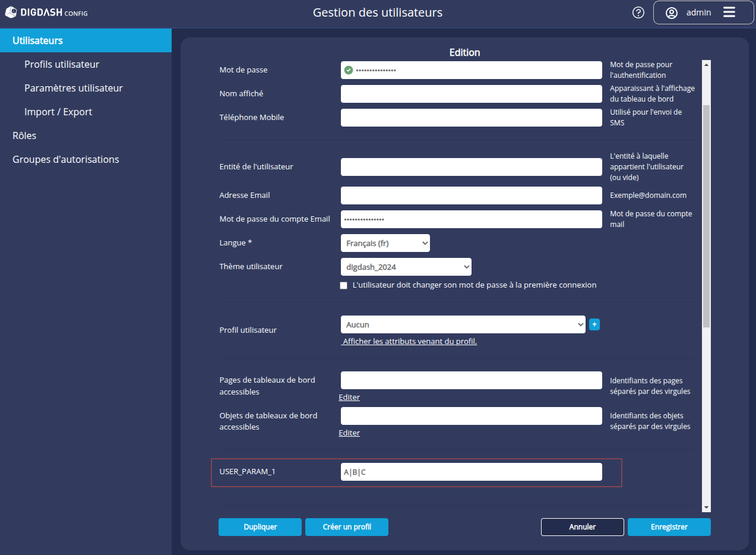Click the plus icon beside Profil utilisateur

click(x=594, y=324)
